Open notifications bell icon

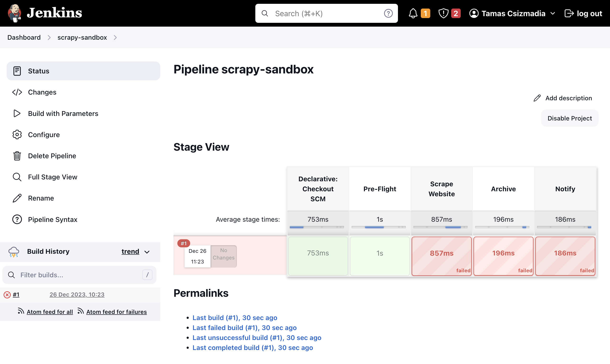[x=413, y=14]
